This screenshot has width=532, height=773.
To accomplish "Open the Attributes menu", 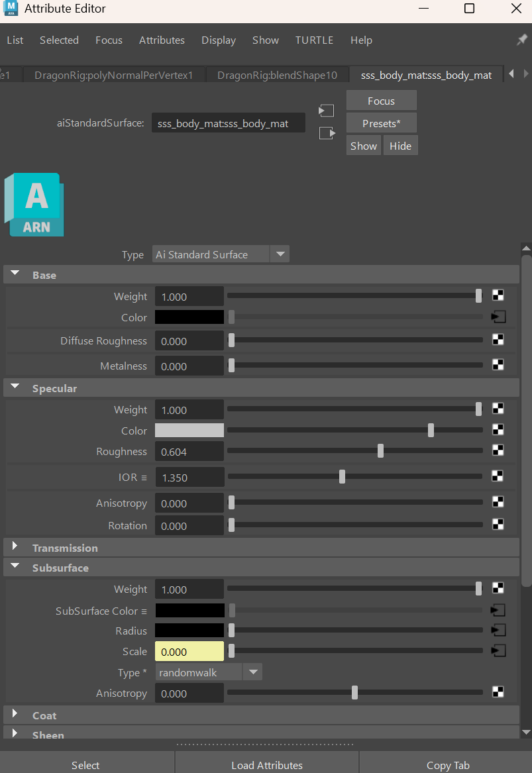I will coord(162,40).
